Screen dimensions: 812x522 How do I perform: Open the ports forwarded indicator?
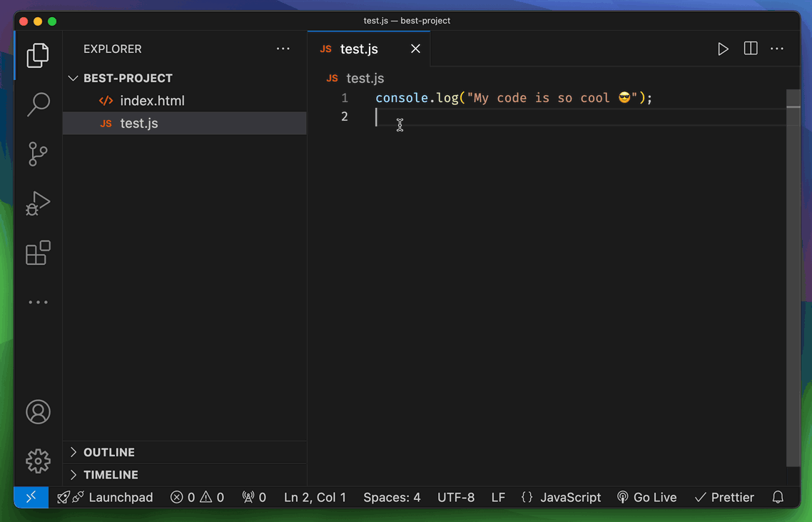[x=254, y=497]
